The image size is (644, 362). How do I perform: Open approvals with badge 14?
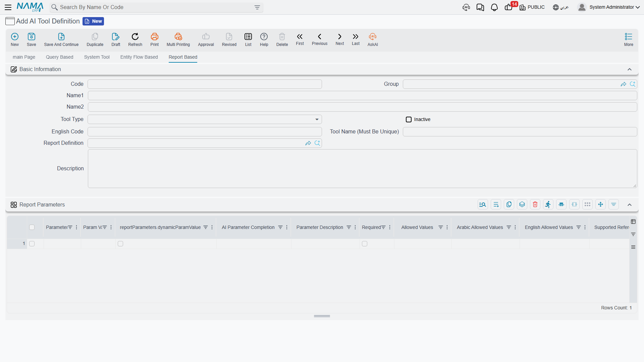[x=509, y=7]
